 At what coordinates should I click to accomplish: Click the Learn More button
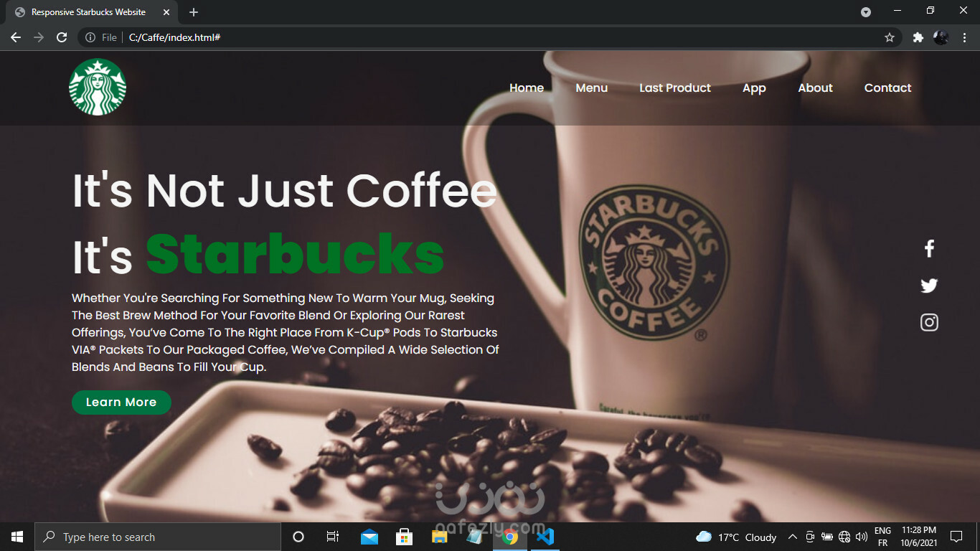click(121, 402)
